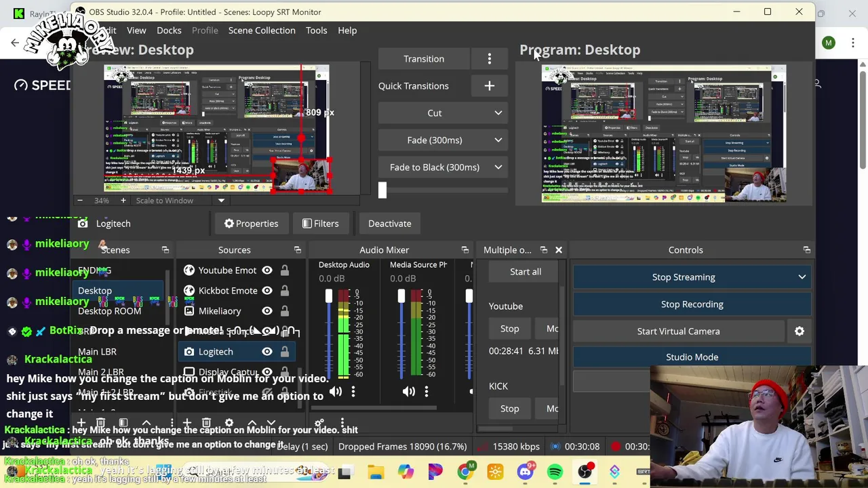Screen dimensions: 868x488
Task: Click the Transition button
Action: pos(424,59)
